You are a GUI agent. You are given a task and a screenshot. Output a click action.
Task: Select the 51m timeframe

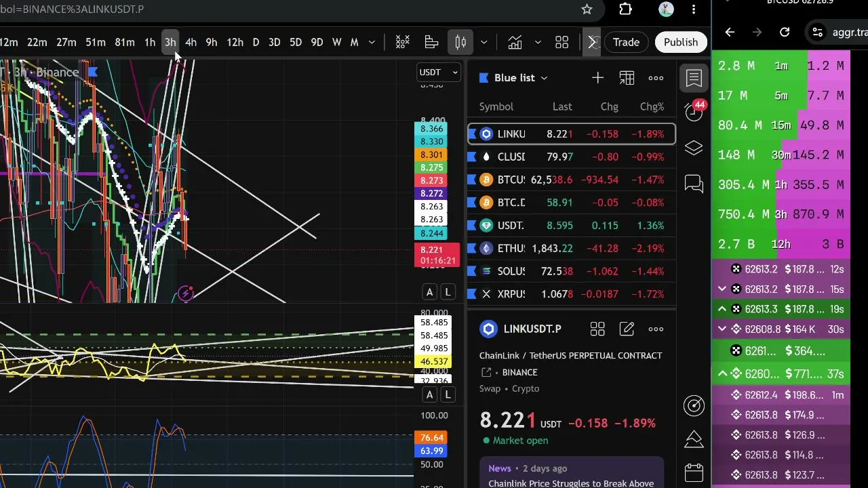point(96,43)
